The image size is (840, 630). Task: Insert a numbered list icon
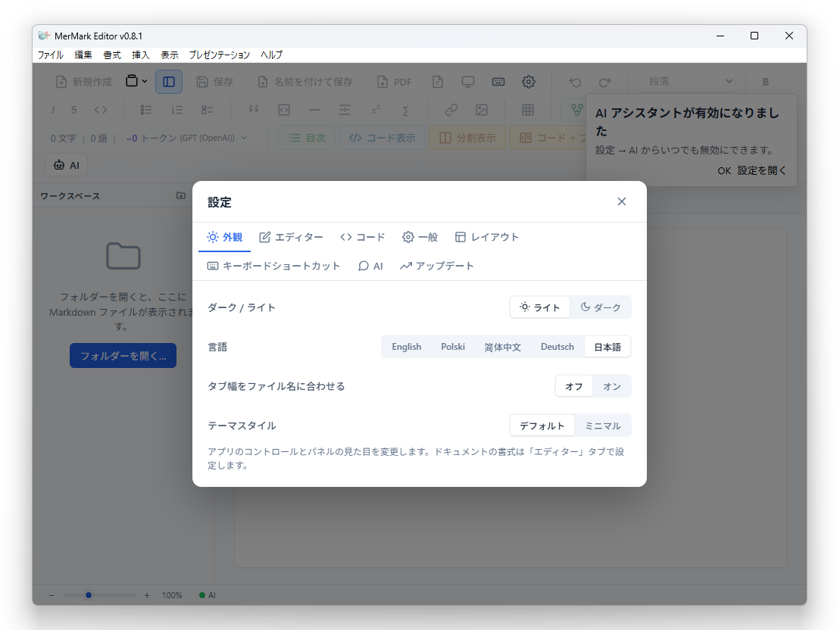pyautogui.click(x=176, y=110)
